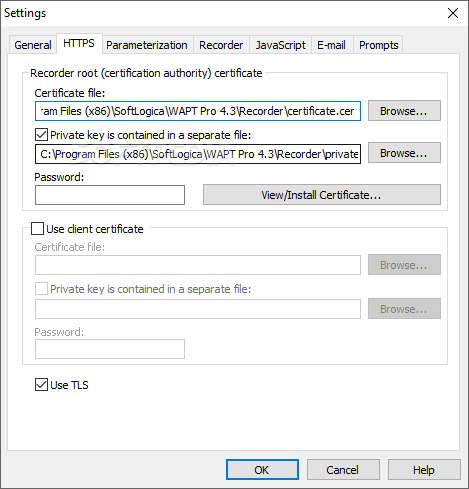Go to the JavaScript tab
This screenshot has width=469, height=489.
[x=280, y=45]
